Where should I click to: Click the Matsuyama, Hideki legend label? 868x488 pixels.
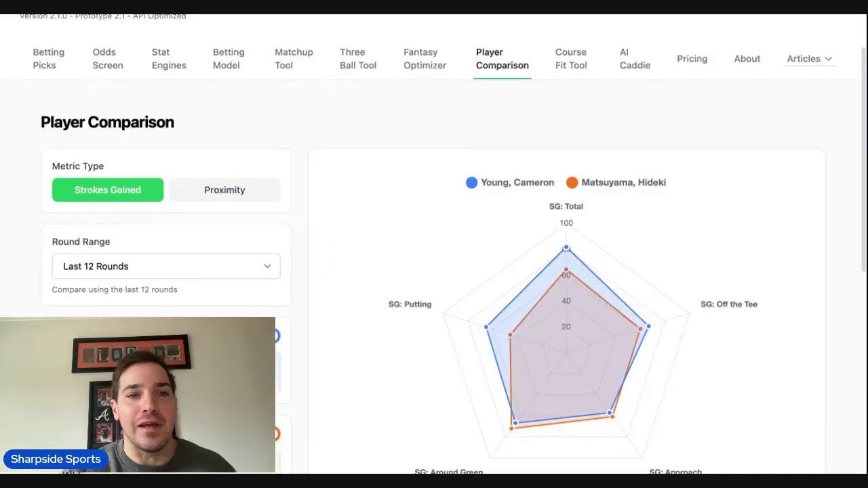(x=623, y=182)
